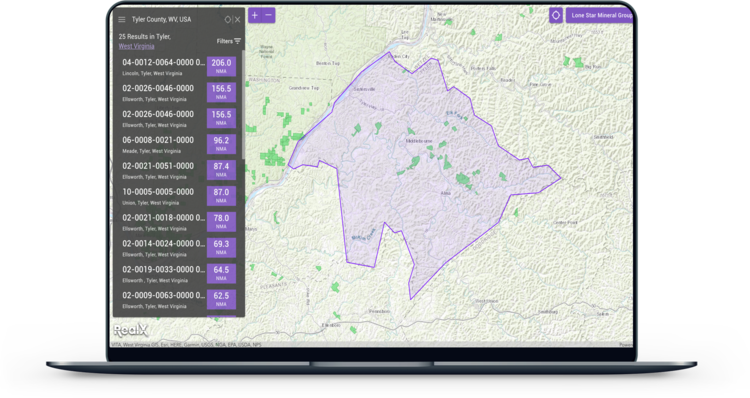Select parcel 02-0009-0063-0000 at list bottom

tap(163, 300)
